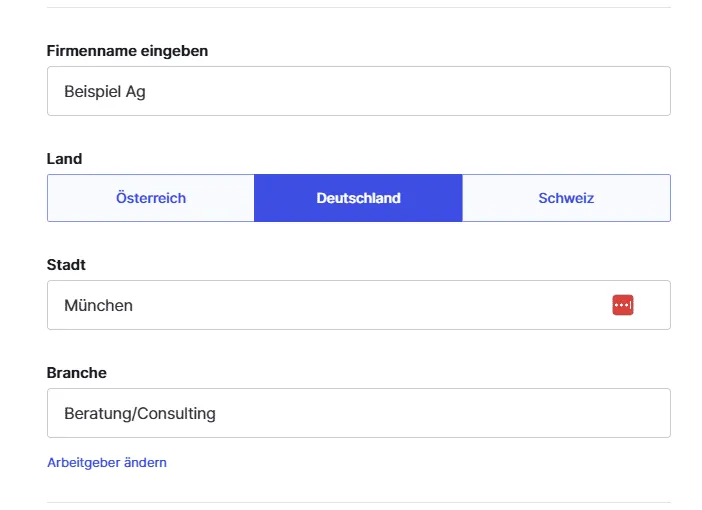702x510 pixels.
Task: Click the 'Branche' field label
Action: click(x=76, y=373)
